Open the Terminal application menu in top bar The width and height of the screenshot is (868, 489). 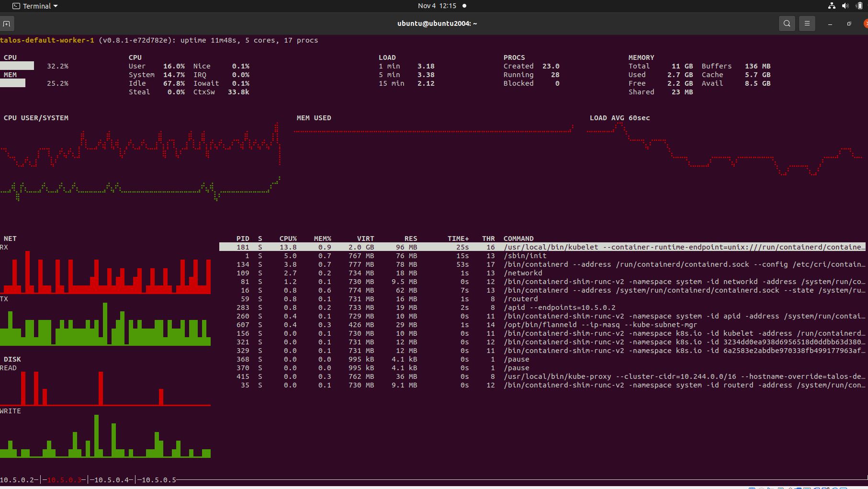point(35,6)
